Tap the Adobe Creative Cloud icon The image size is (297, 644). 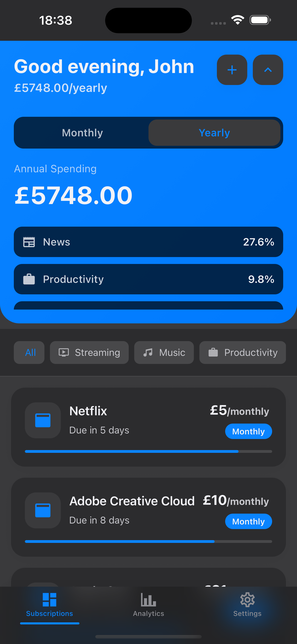pos(43,510)
